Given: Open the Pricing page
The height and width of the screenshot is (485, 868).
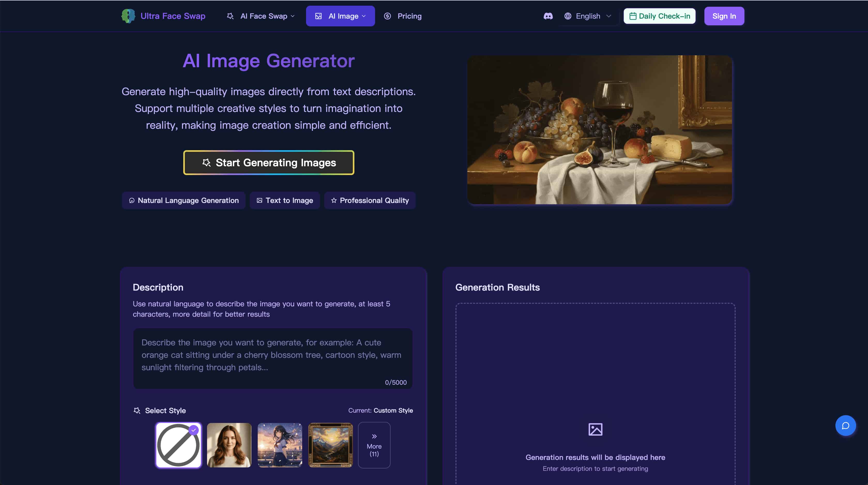Looking at the screenshot, I should pyautogui.click(x=409, y=16).
